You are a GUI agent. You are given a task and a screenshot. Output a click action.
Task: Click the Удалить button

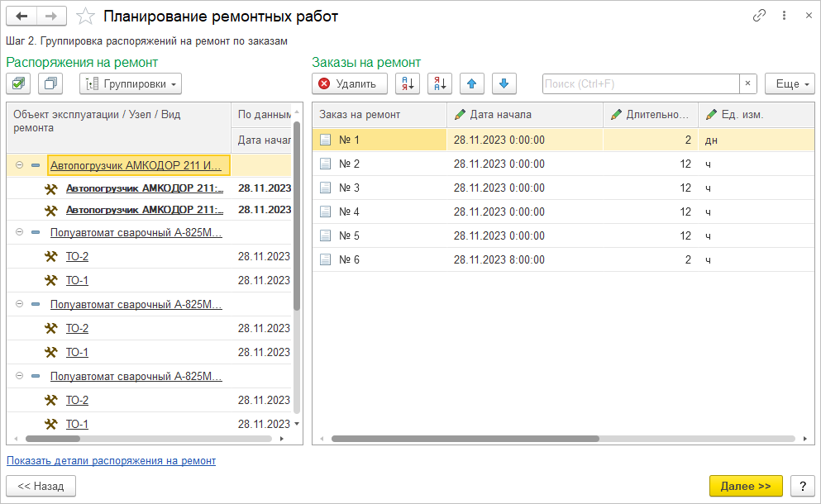point(349,83)
